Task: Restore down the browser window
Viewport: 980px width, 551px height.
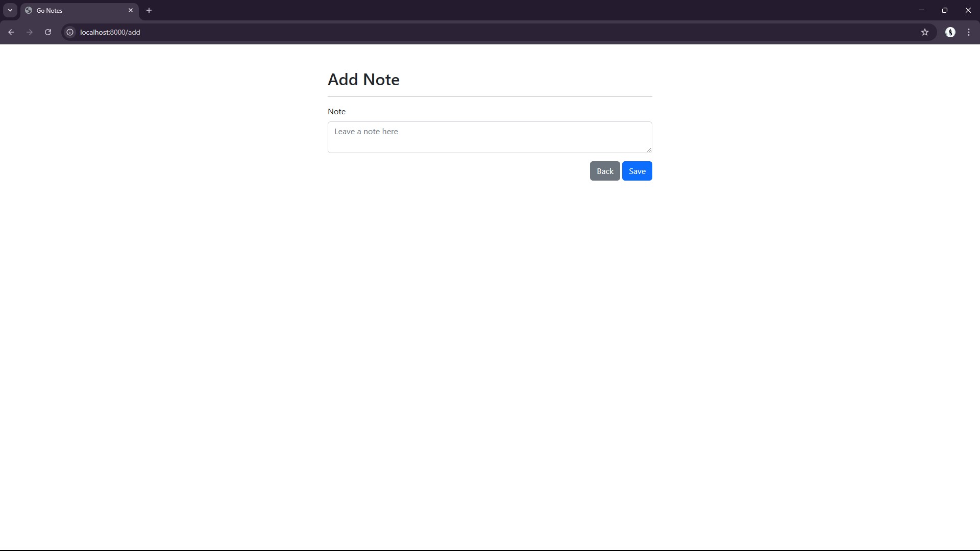Action: click(x=945, y=10)
